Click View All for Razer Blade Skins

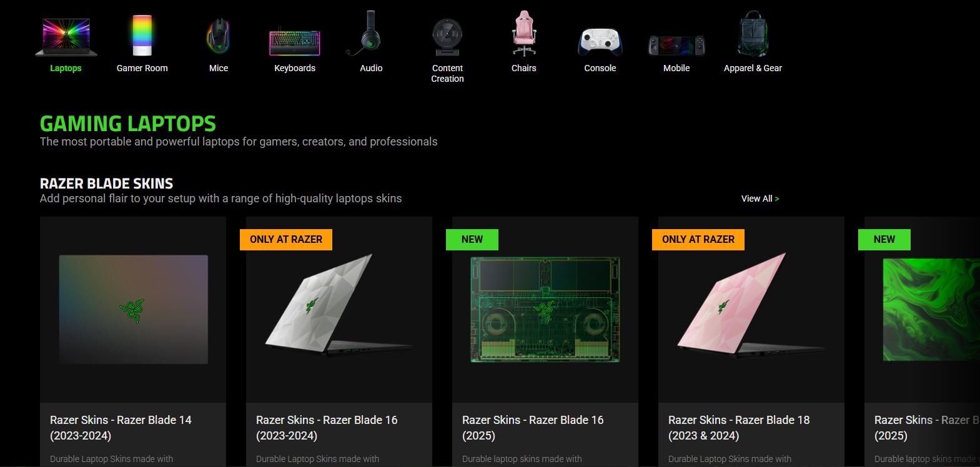[x=756, y=199]
